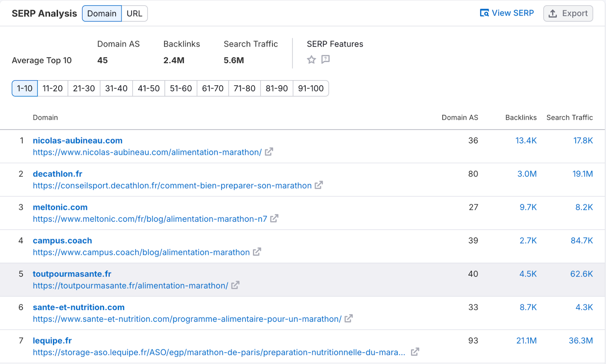The width and height of the screenshot is (606, 364).
Task: Open nicolas-aubineau.com domain link
Action: pos(78,140)
